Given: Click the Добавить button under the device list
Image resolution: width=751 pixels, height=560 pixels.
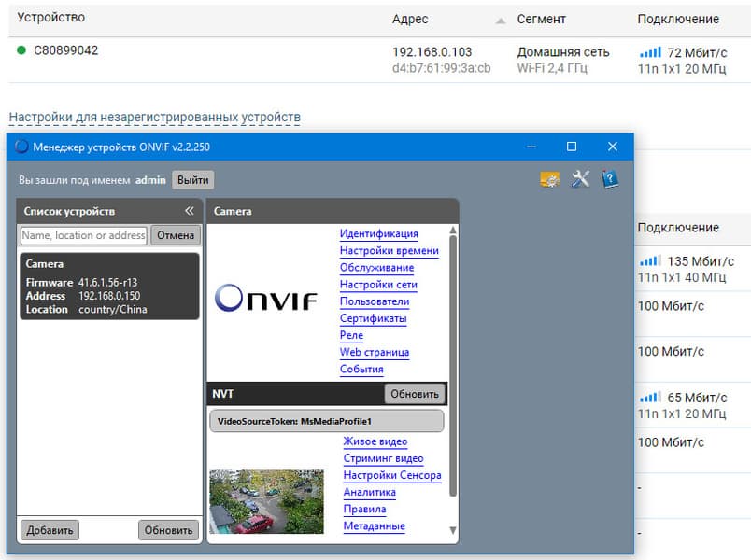Looking at the screenshot, I should pyautogui.click(x=50, y=530).
